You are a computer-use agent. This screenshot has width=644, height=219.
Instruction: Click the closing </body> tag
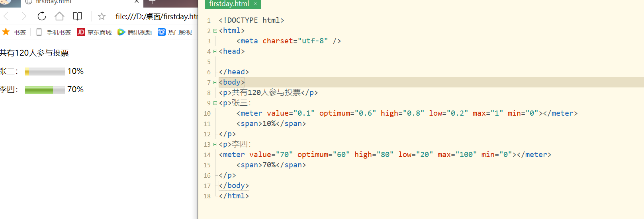tap(234, 186)
